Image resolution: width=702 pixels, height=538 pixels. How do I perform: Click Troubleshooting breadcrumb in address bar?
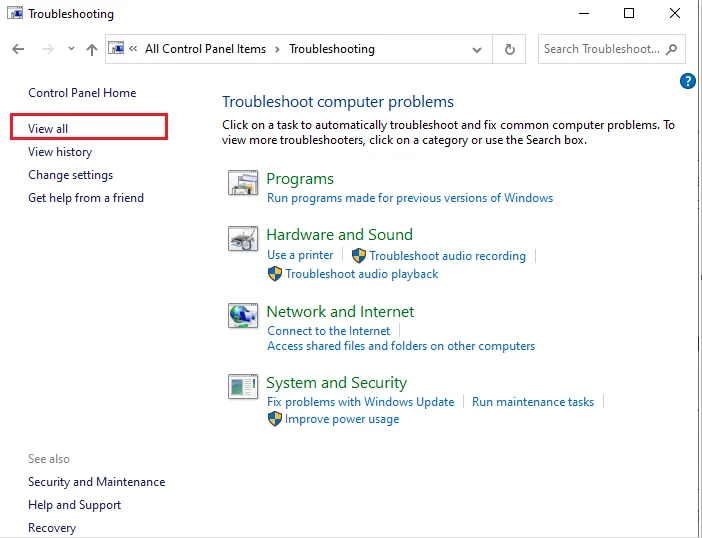coord(332,49)
